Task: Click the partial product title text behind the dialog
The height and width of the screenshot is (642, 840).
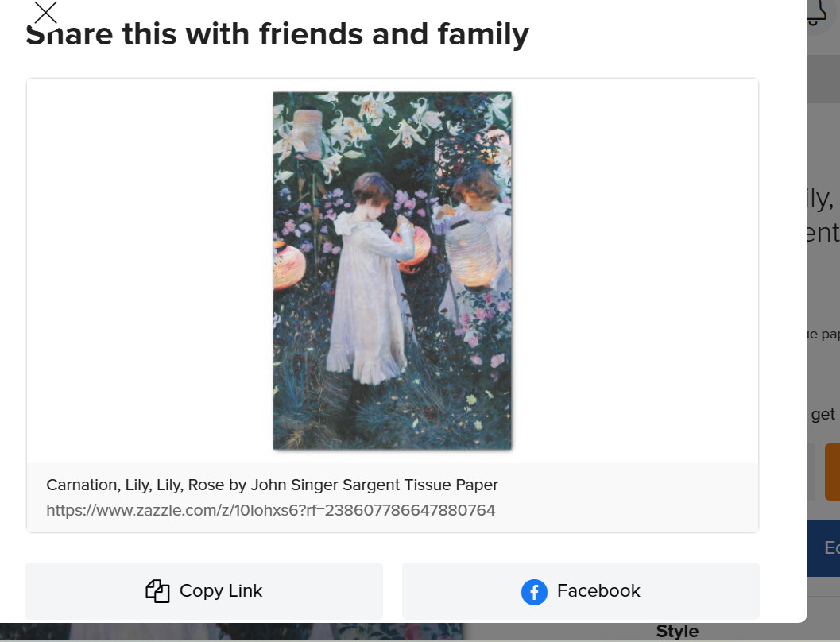Action: 823,215
